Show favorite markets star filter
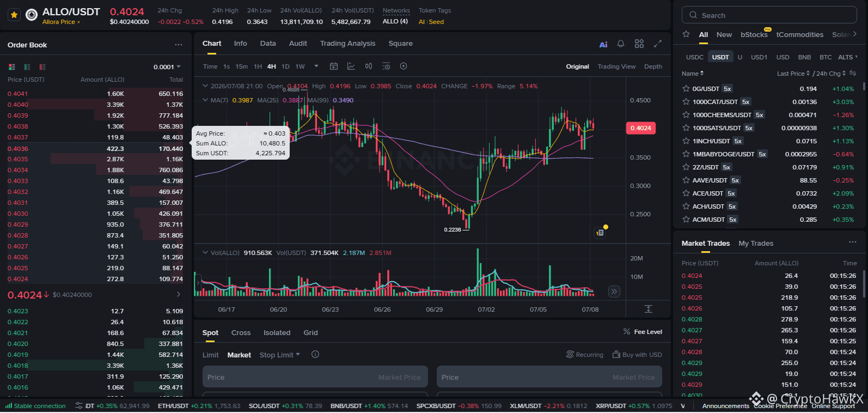This screenshot has width=868, height=413. (686, 34)
